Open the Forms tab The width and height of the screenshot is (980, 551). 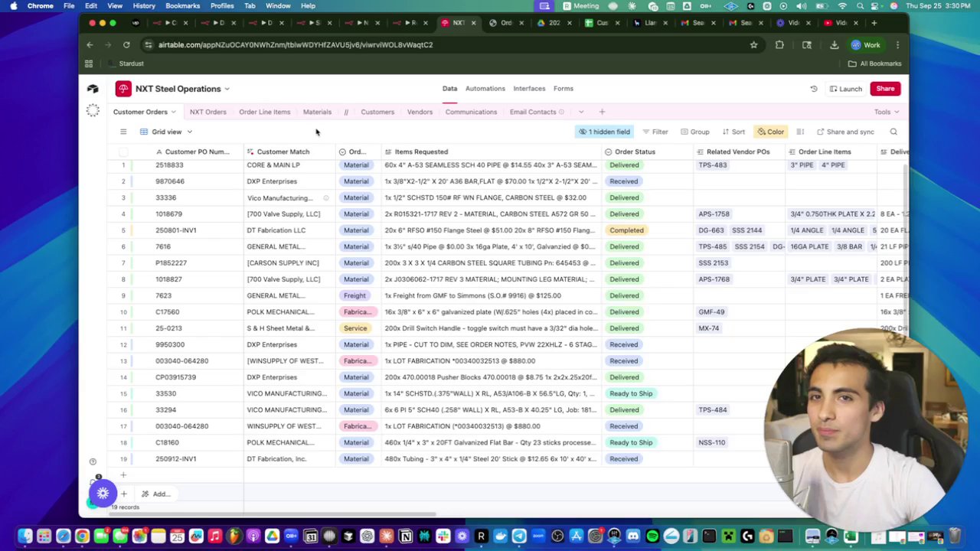[x=563, y=89]
